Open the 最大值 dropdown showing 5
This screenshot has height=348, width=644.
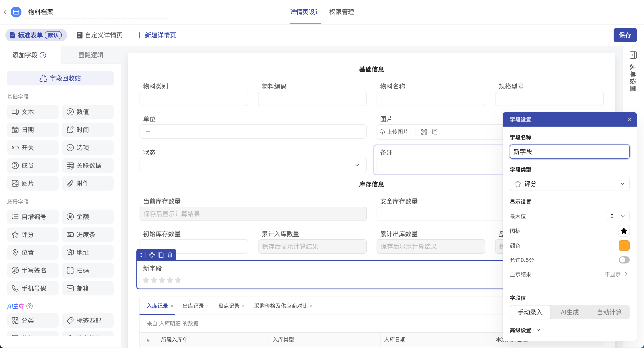click(618, 216)
